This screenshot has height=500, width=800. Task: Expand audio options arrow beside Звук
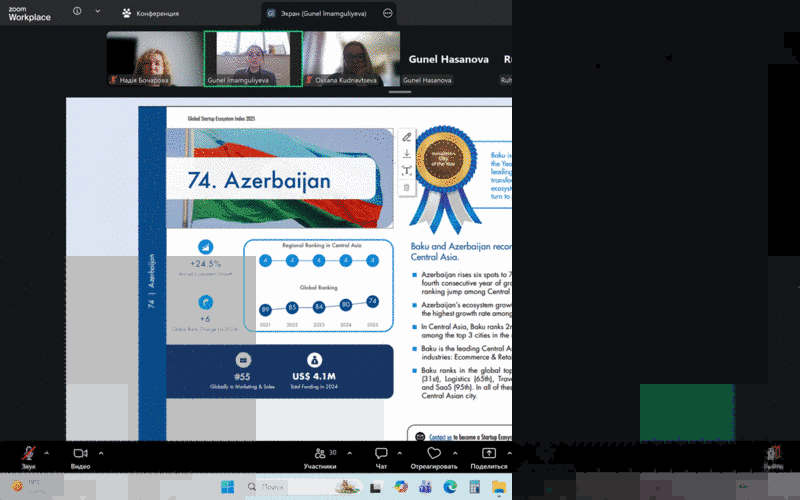tap(47, 453)
